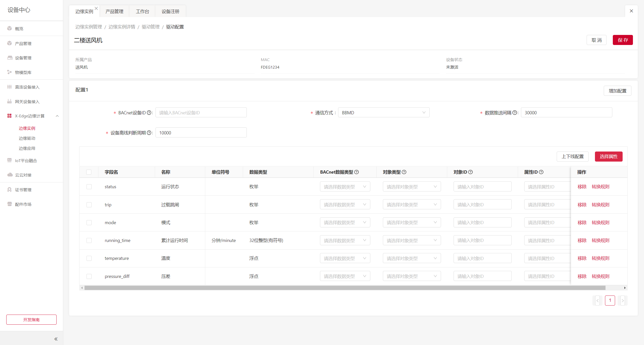The image size is (644, 345).
Task: Click the red 保存 button
Action: point(622,40)
